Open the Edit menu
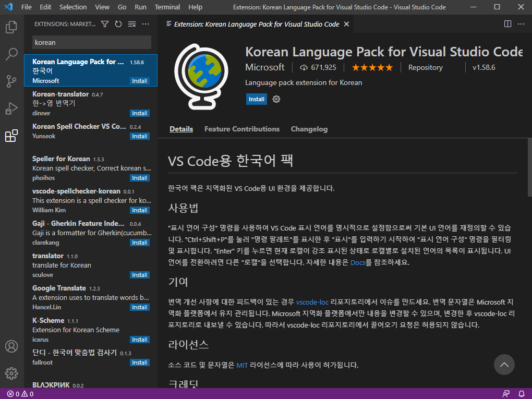Viewport: 532px width, 399px height. (45, 7)
